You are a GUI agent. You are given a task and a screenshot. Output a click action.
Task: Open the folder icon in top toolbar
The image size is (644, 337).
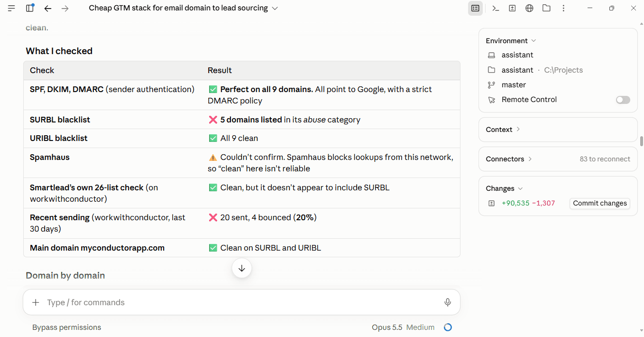click(x=546, y=8)
